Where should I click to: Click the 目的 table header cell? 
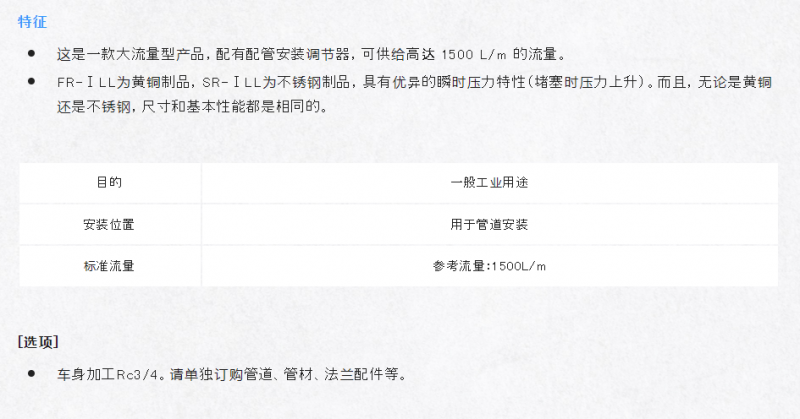click(x=110, y=183)
